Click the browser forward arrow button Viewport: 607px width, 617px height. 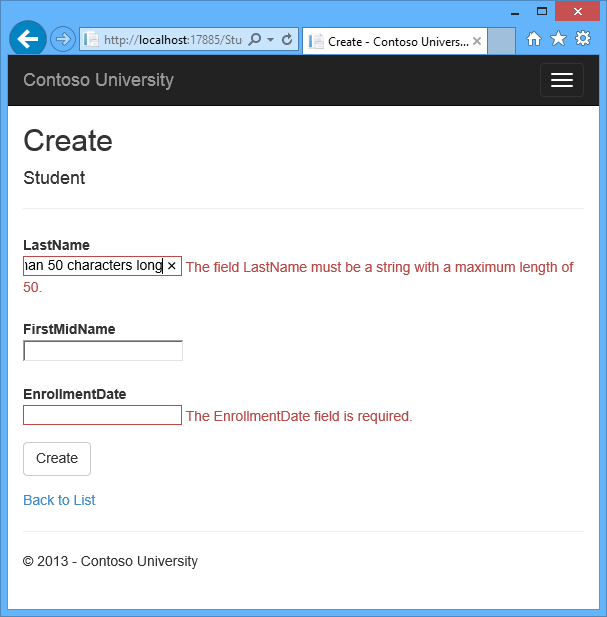[x=63, y=39]
